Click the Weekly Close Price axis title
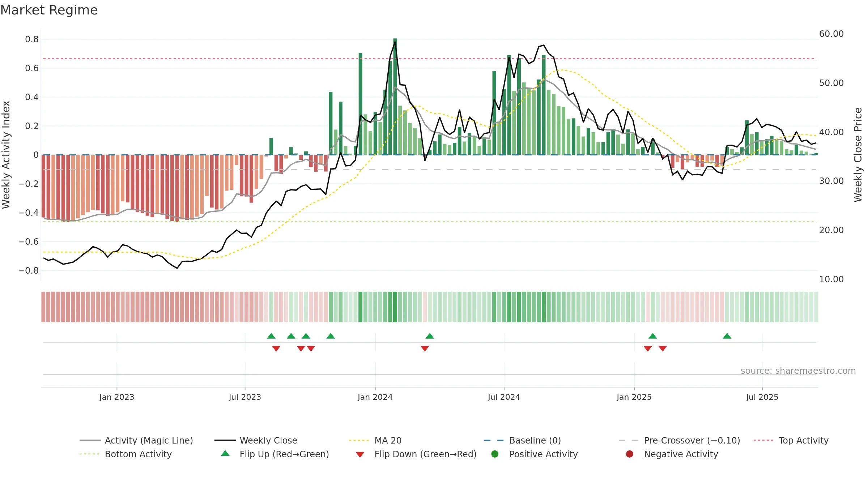 (x=858, y=155)
